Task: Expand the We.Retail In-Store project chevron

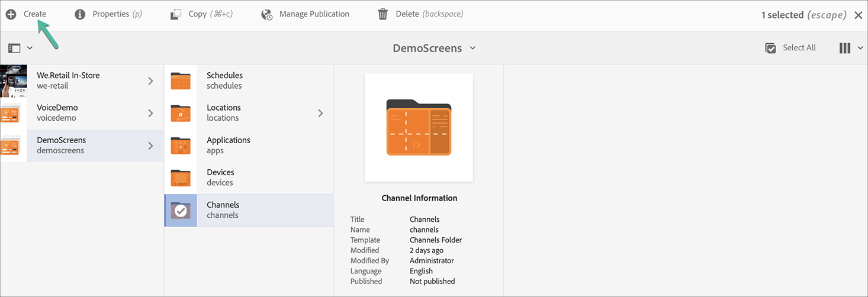Action: pos(150,81)
